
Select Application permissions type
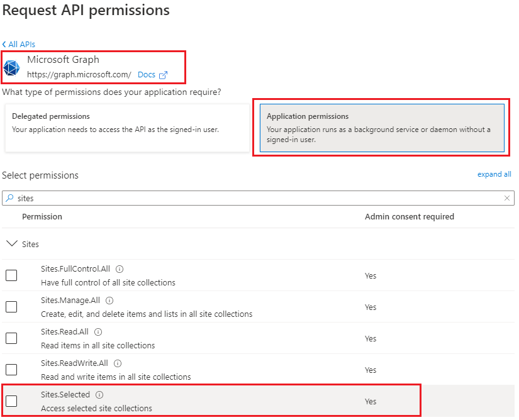click(x=382, y=128)
